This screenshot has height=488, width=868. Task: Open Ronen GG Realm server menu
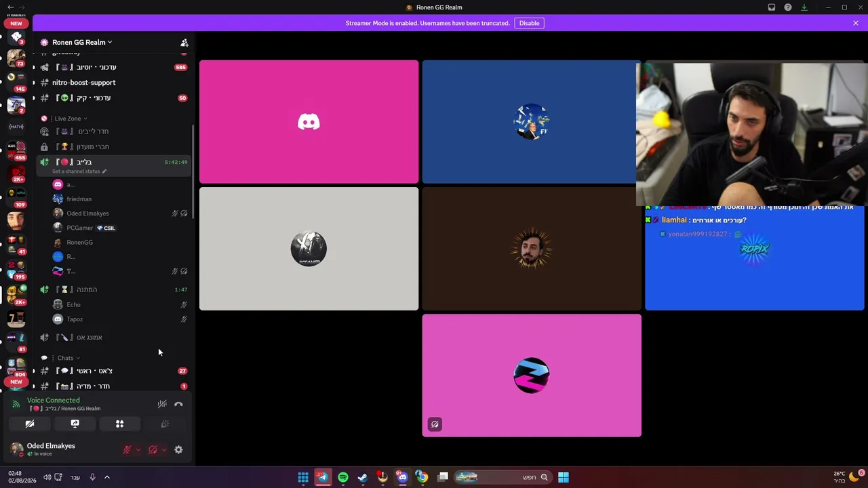click(x=82, y=42)
